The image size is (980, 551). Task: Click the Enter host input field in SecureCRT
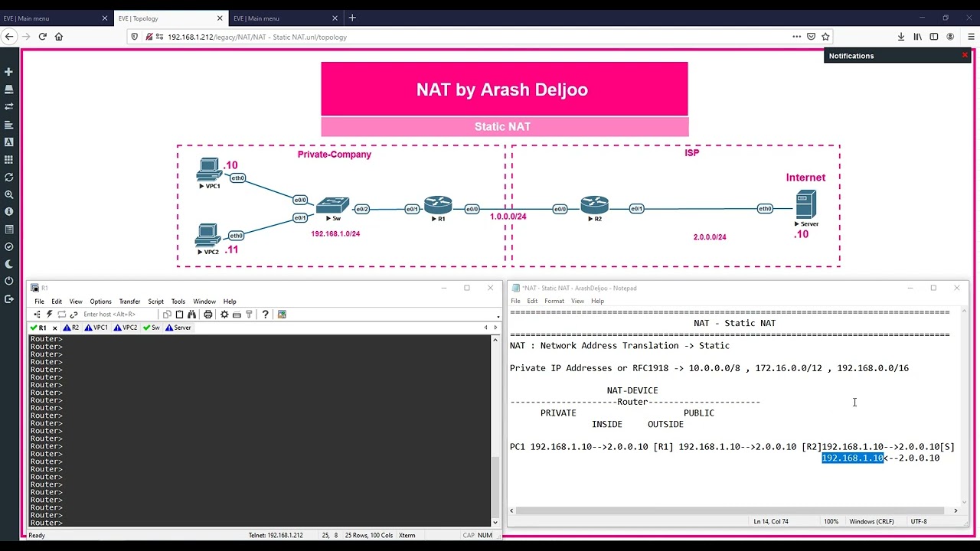coord(119,315)
